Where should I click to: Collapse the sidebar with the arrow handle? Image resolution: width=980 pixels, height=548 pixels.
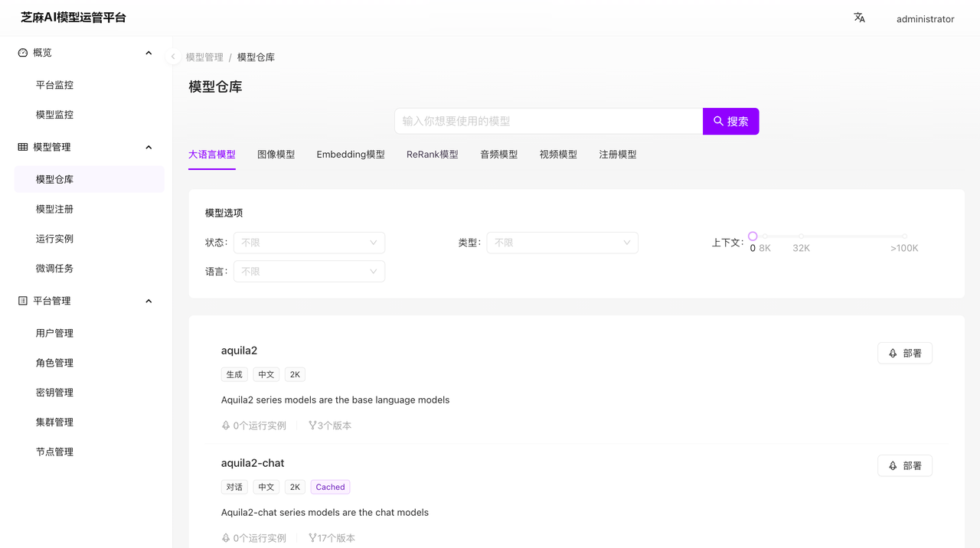[173, 57]
